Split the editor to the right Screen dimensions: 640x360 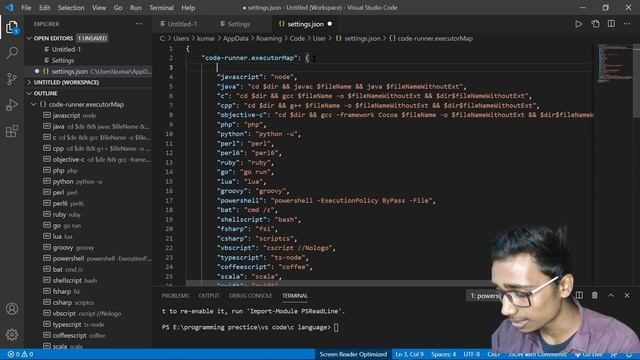[611, 24]
